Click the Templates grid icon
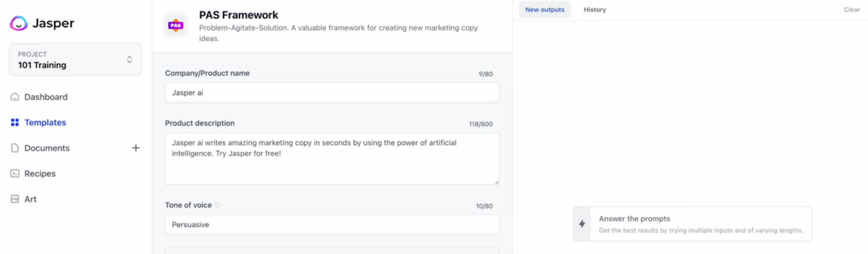868x254 pixels. pos(15,122)
